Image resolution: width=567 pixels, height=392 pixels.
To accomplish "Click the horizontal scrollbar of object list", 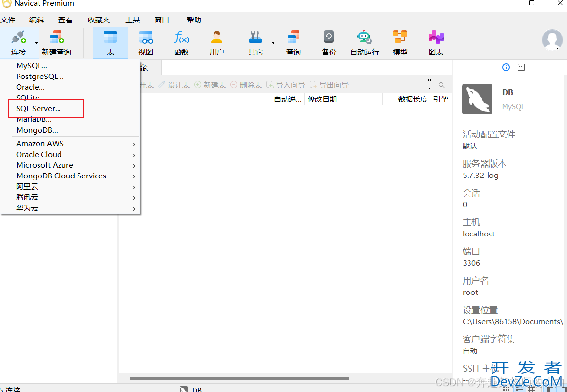I will pyautogui.click(x=239, y=378).
